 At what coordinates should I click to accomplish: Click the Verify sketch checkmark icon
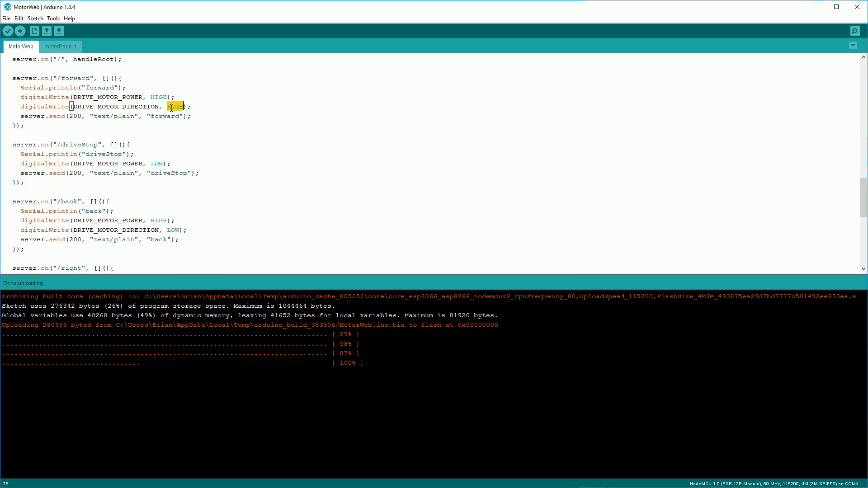(8, 31)
